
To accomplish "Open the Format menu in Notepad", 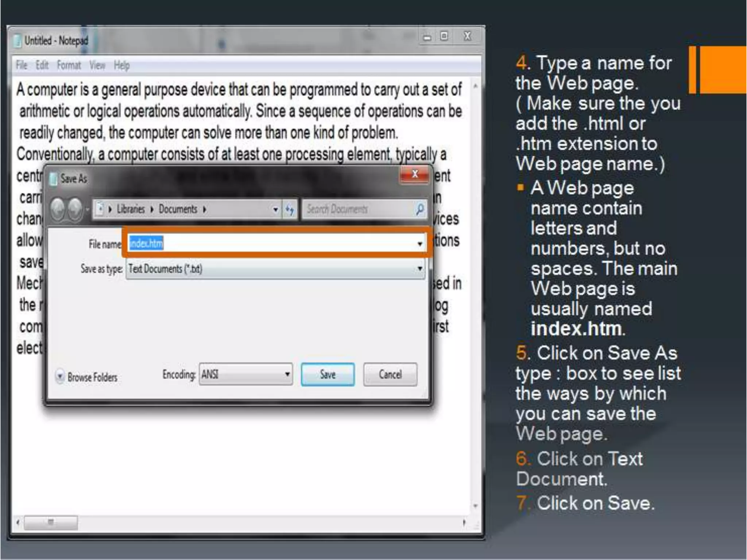I will coord(69,65).
